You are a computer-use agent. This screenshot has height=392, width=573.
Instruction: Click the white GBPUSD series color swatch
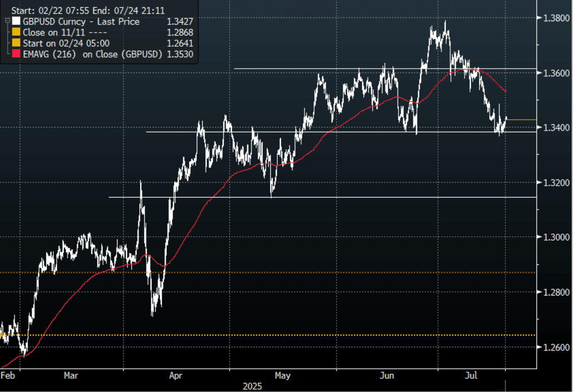pyautogui.click(x=16, y=22)
